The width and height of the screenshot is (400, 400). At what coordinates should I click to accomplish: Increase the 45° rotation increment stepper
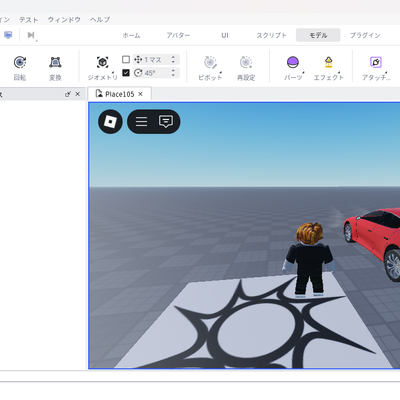[x=173, y=70]
